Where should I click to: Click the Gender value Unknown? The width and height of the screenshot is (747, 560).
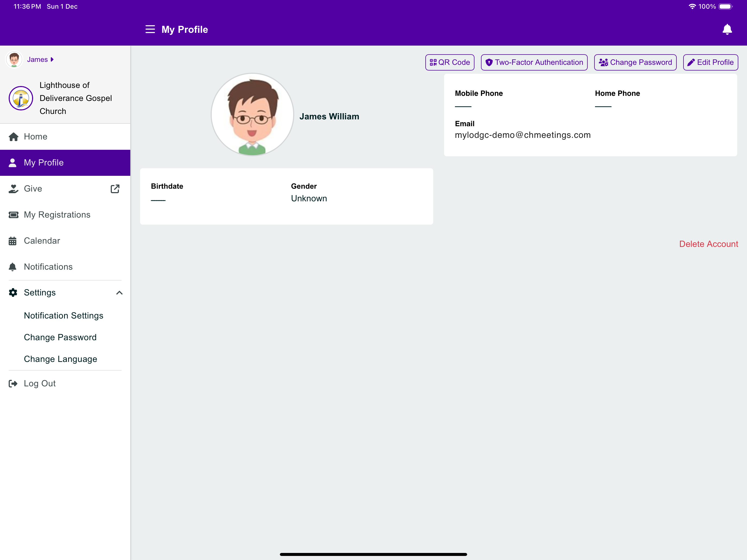[x=309, y=199]
